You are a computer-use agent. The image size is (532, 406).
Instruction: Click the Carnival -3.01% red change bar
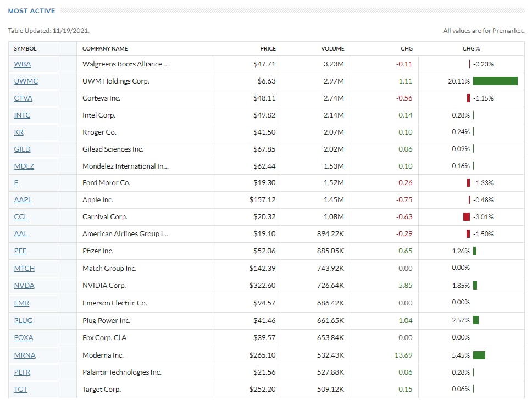click(x=467, y=217)
